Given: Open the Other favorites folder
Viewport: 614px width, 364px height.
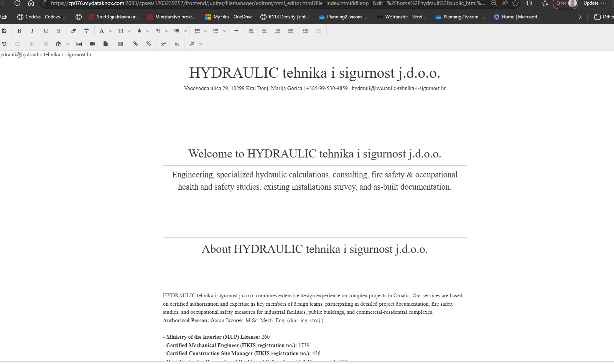Looking at the screenshot, I should point(604,17).
